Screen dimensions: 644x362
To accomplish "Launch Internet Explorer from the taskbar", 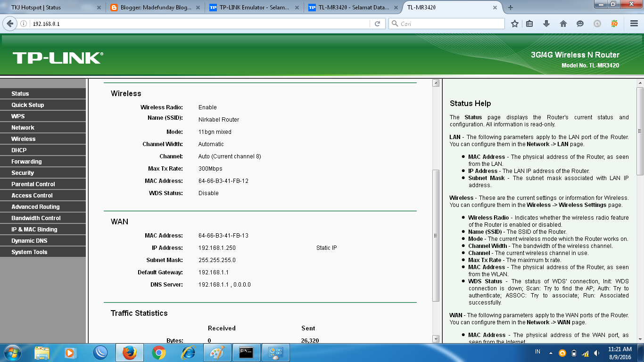I will click(x=188, y=353).
